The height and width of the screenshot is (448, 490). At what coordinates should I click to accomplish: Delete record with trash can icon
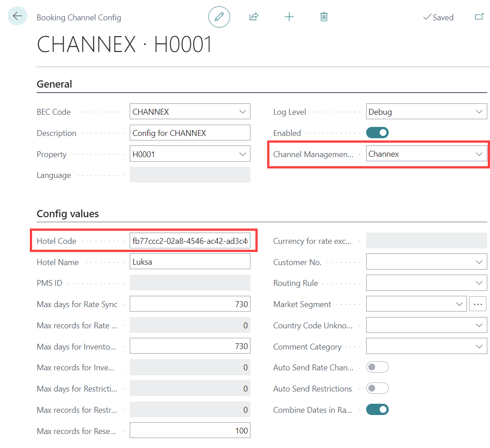point(324,17)
